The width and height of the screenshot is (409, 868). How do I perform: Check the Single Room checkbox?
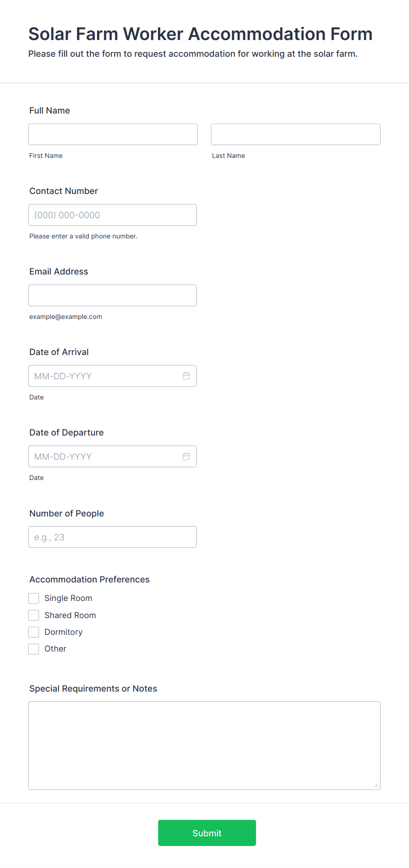pos(34,598)
